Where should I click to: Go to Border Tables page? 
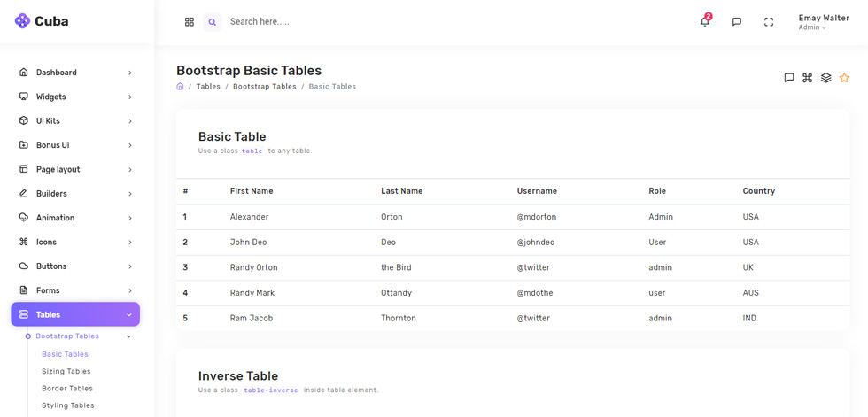pos(67,389)
